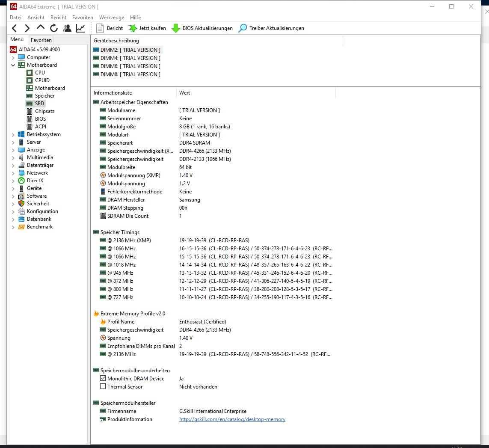The width and height of the screenshot is (489, 448).
Task: Click the Multimedia speaker icon
Action: [21, 157]
